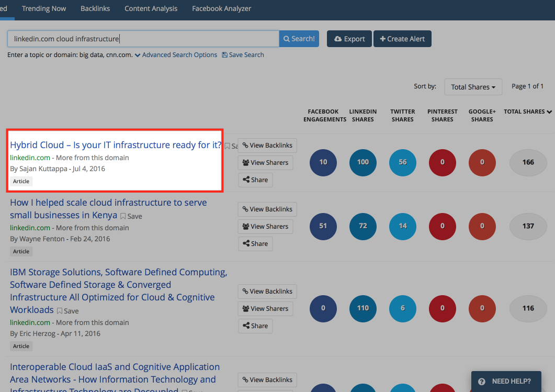
Task: Share the Kenya article by Wayne Fenton
Action: click(255, 244)
